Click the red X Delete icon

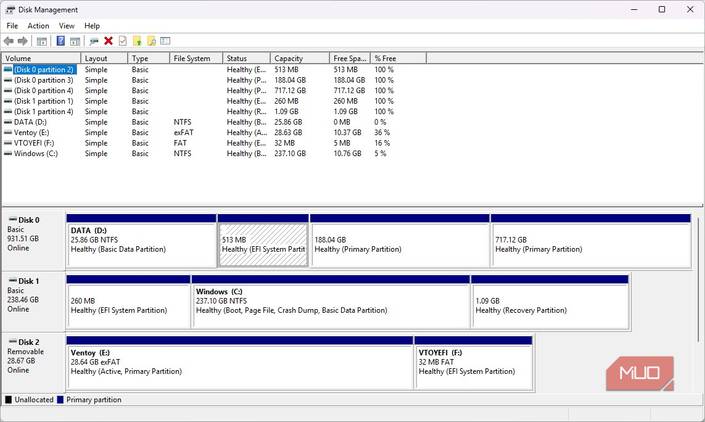[108, 41]
